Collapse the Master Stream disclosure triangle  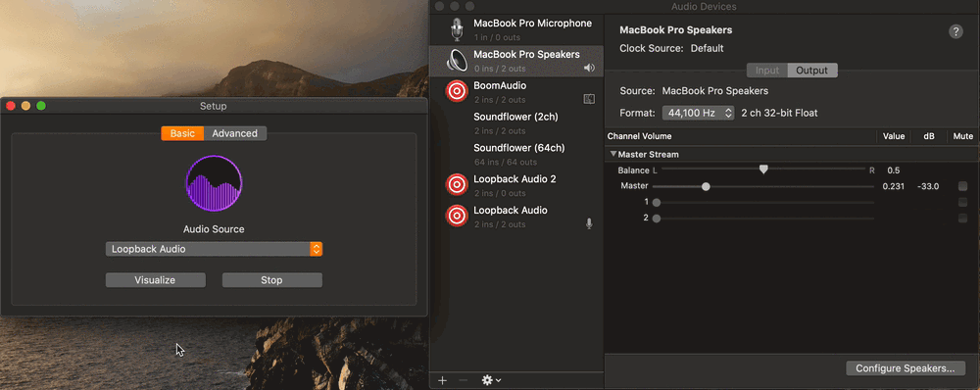[x=613, y=154]
